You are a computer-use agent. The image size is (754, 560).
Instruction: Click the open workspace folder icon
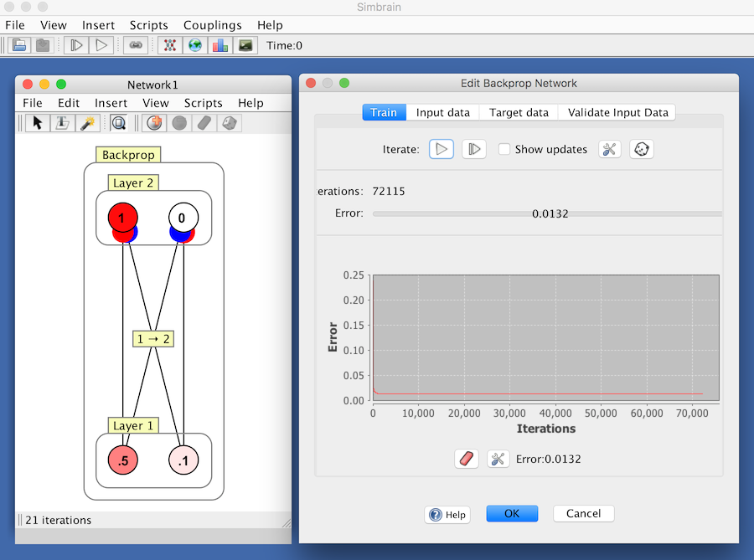tap(19, 45)
